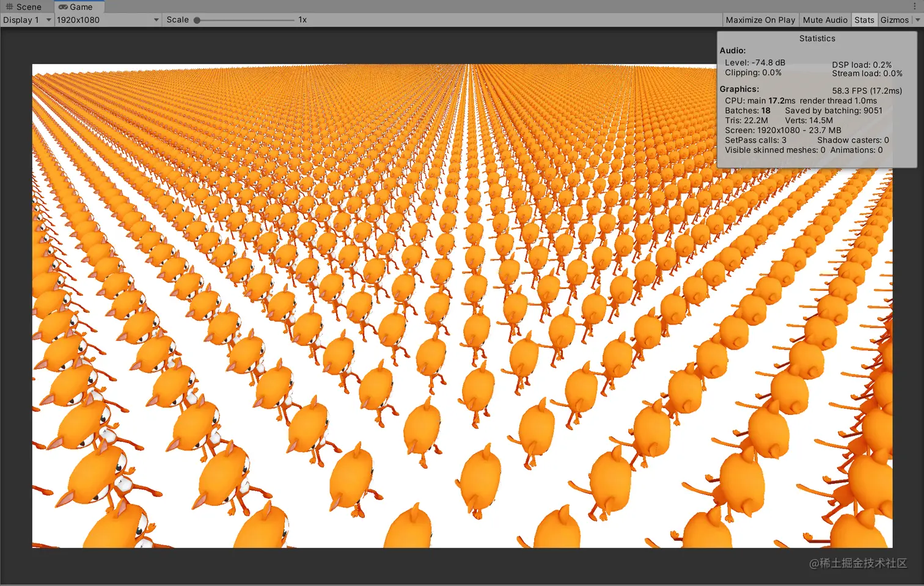Click the 'Screen: 1920x1080 - 23.7 MB' line
Screen dimensions: 924x586
(x=783, y=130)
